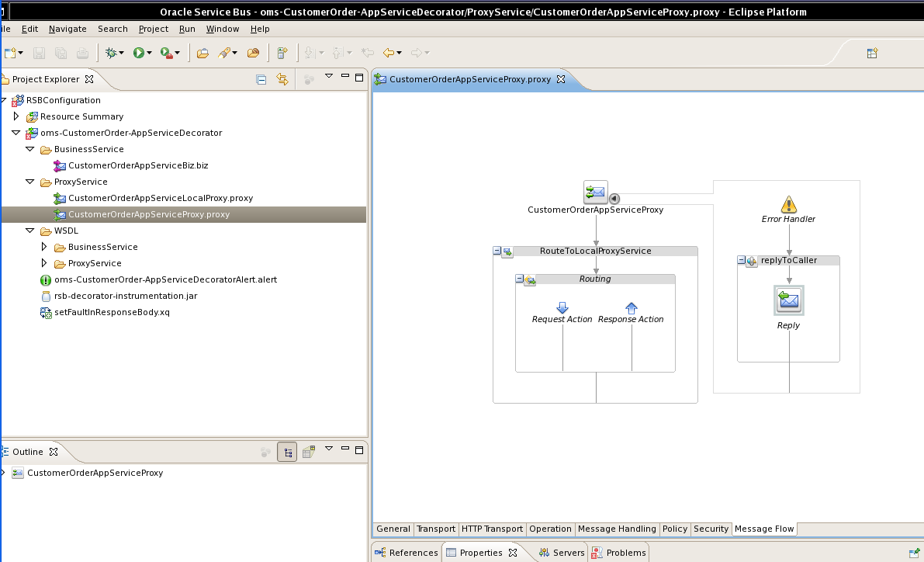
Task: Click the Debug bug icon
Action: [111, 53]
